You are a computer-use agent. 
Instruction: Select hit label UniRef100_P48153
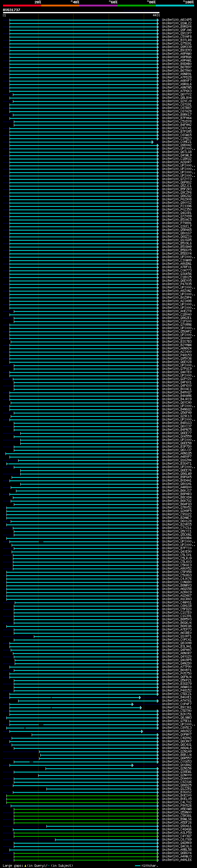click(177, 355)
